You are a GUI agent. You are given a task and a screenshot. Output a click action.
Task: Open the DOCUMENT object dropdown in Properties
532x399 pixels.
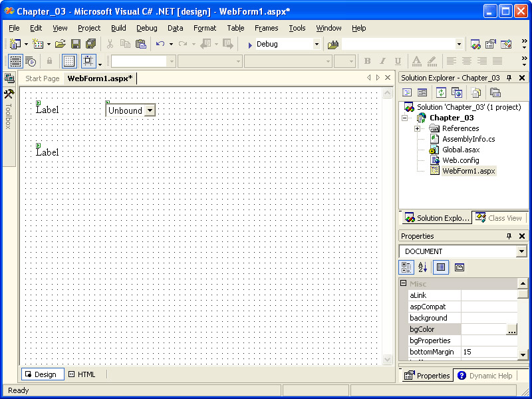coord(521,251)
